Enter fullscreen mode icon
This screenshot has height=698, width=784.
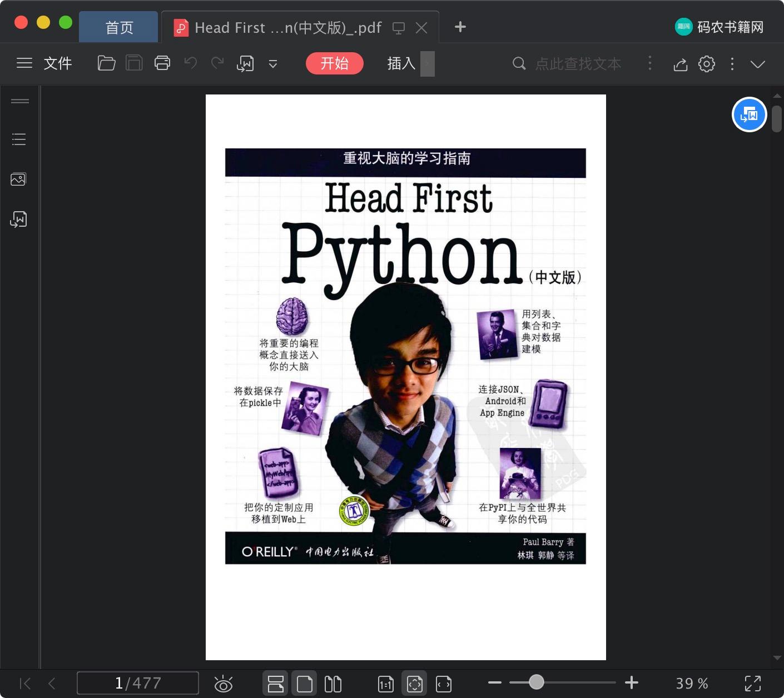coord(753,683)
